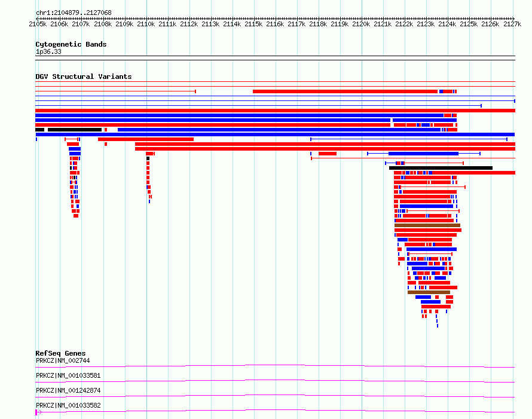This screenshot has width=532, height=419.
Task: Select the short red variant bar near 2118.5k
Action: click(x=328, y=154)
